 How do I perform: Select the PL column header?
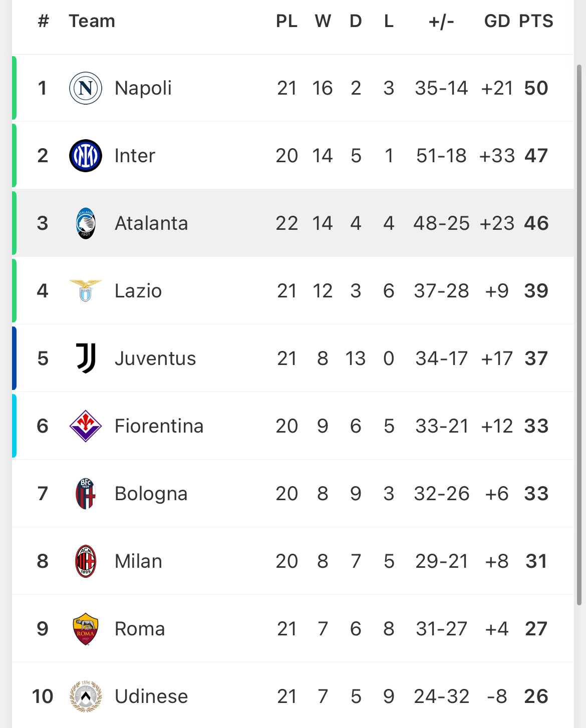286,21
